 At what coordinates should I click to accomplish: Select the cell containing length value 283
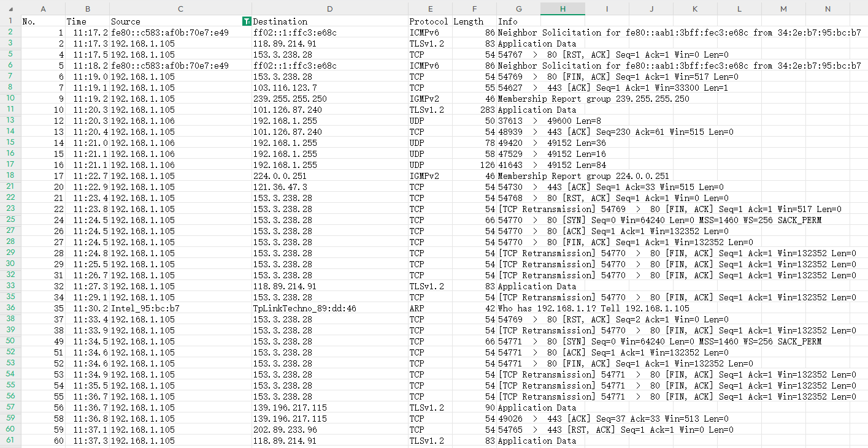coord(474,110)
